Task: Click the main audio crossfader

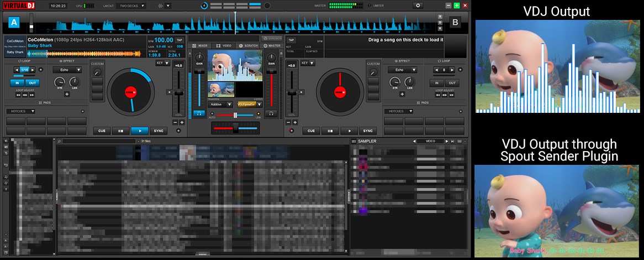Action: [235, 129]
